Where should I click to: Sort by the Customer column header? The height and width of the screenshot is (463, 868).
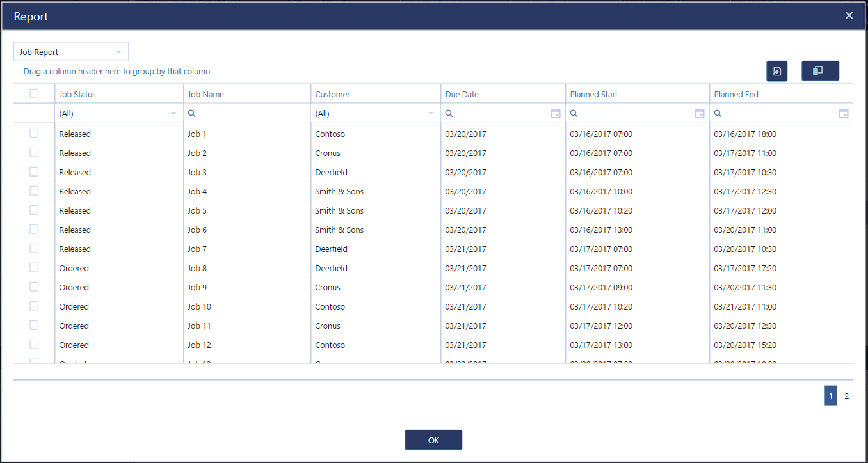pos(333,94)
